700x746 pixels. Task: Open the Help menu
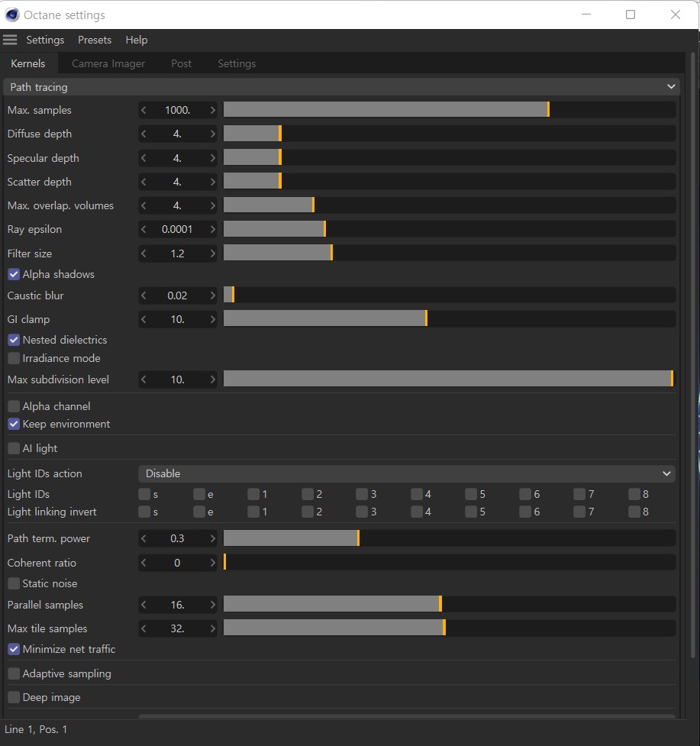tap(137, 40)
